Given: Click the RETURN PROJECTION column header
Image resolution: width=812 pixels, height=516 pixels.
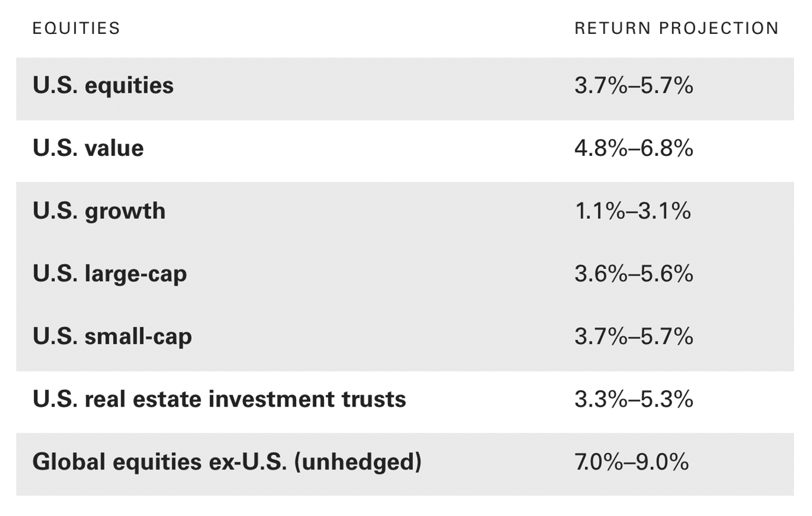Looking at the screenshot, I should tap(676, 28).
